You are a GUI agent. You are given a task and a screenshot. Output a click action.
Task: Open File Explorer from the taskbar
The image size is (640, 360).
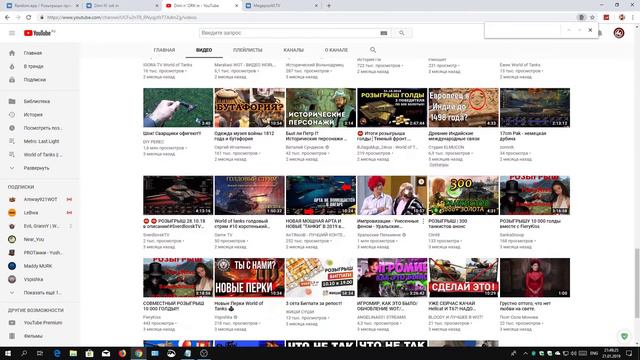pyautogui.click(x=73, y=353)
